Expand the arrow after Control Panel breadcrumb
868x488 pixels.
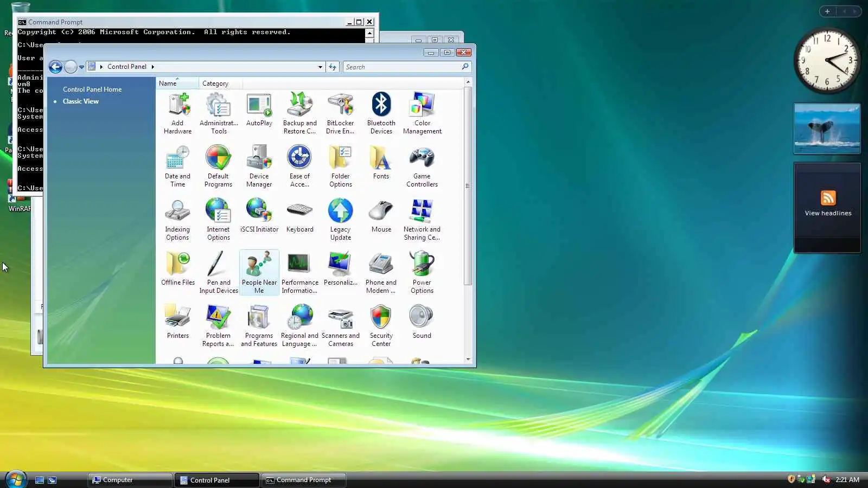[x=153, y=67]
